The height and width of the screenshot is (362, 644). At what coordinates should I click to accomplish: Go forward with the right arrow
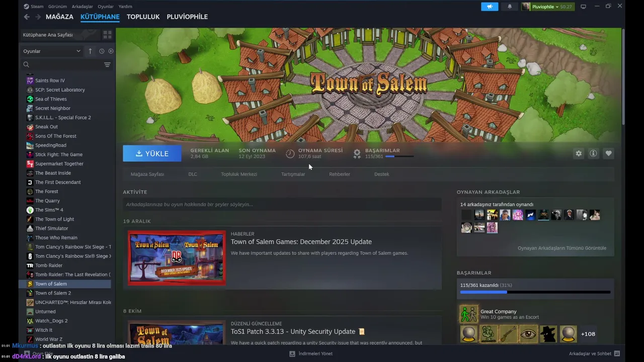point(38,17)
